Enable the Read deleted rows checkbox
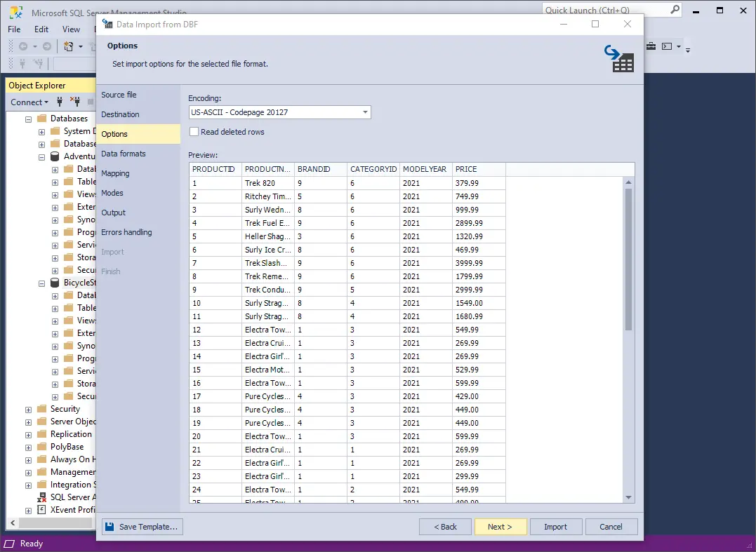This screenshot has height=552, width=756. click(194, 132)
